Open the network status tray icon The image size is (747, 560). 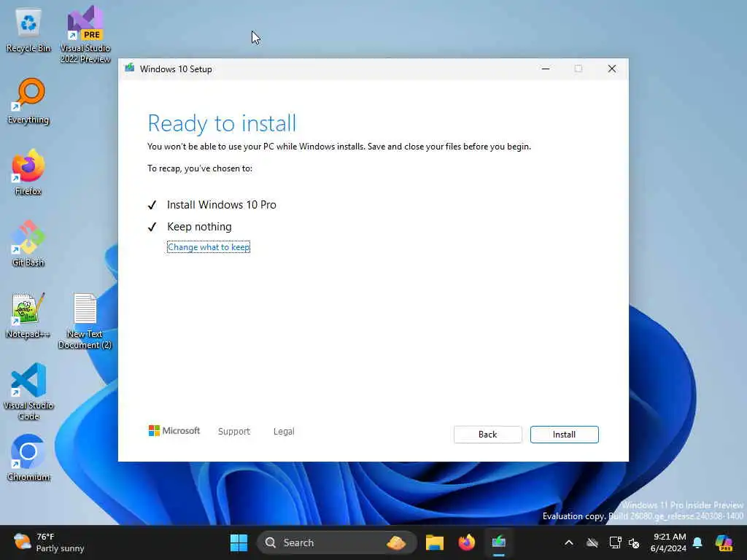click(615, 542)
